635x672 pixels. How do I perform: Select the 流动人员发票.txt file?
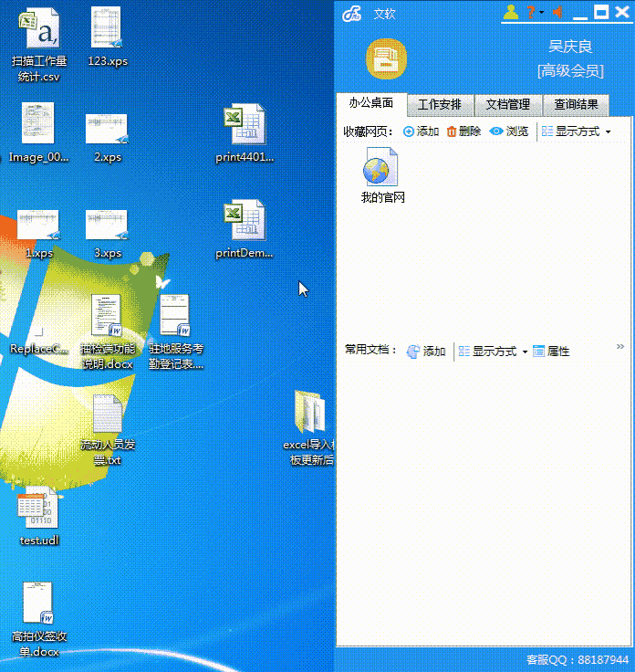pyautogui.click(x=108, y=430)
